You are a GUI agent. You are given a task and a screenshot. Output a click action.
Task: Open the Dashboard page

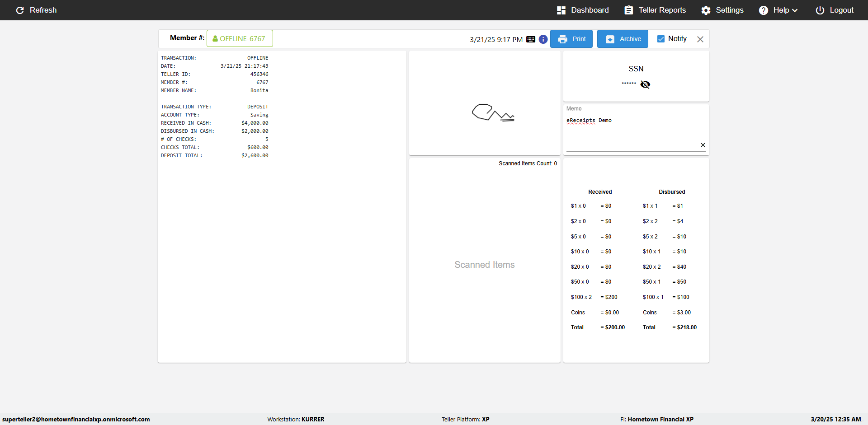tap(583, 10)
